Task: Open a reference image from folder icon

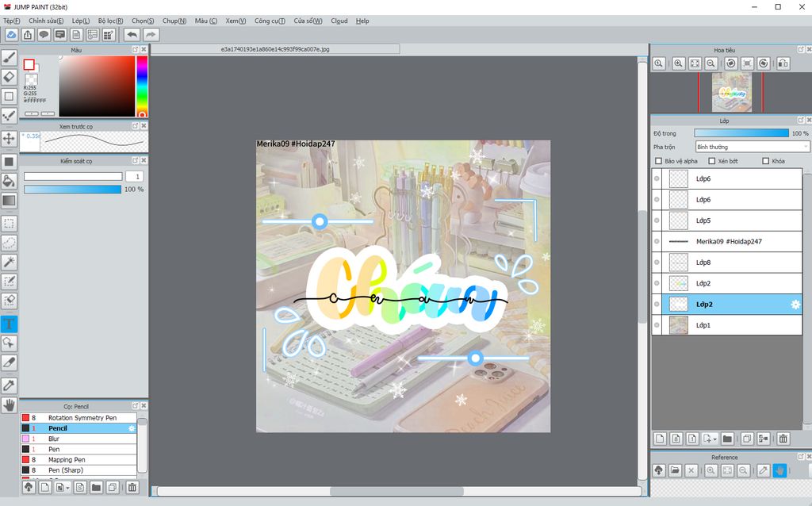Action: tap(675, 470)
